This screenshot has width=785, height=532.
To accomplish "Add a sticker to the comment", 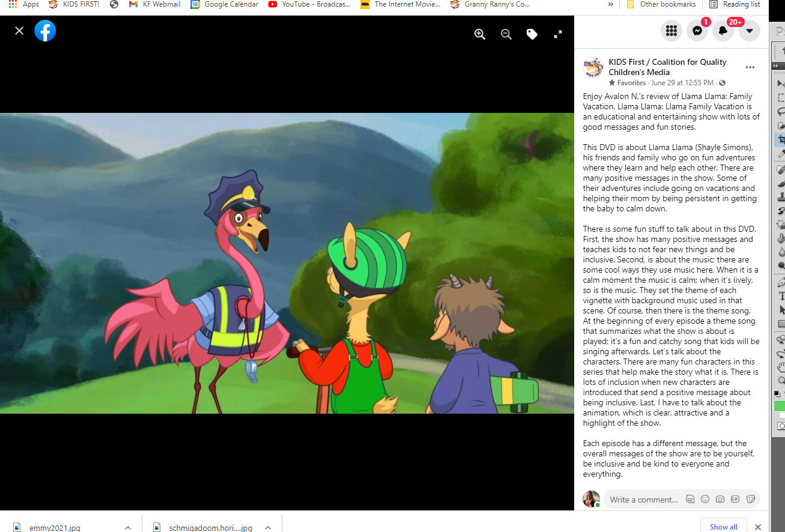I will [750, 499].
